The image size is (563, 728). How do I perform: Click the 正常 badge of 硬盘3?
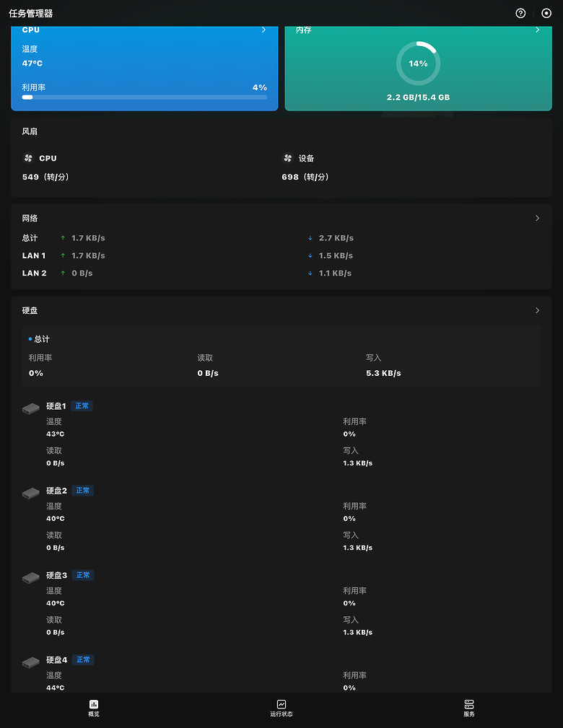point(83,575)
